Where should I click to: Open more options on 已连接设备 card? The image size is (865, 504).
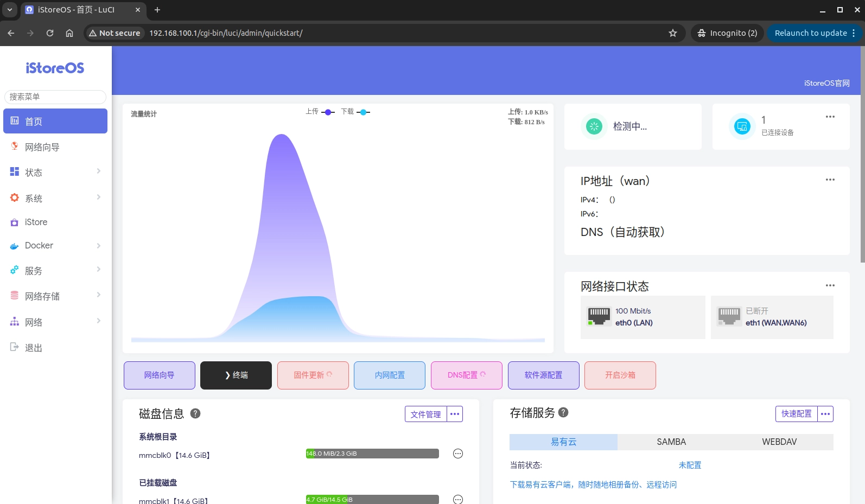[x=830, y=117]
